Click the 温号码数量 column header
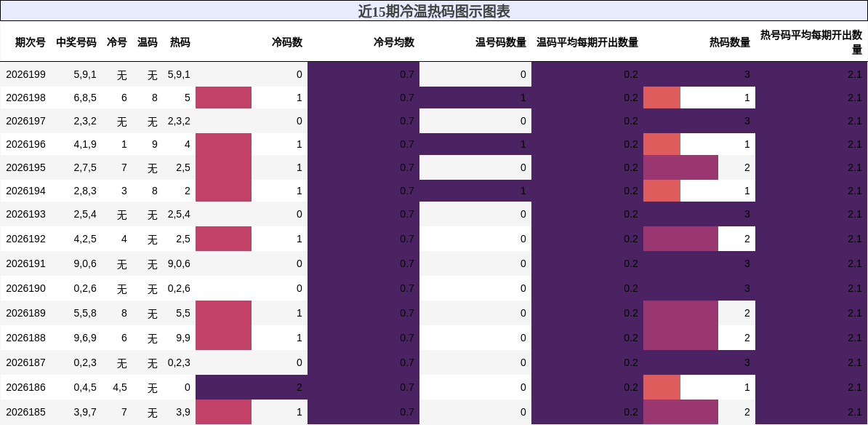 pyautogui.click(x=501, y=42)
